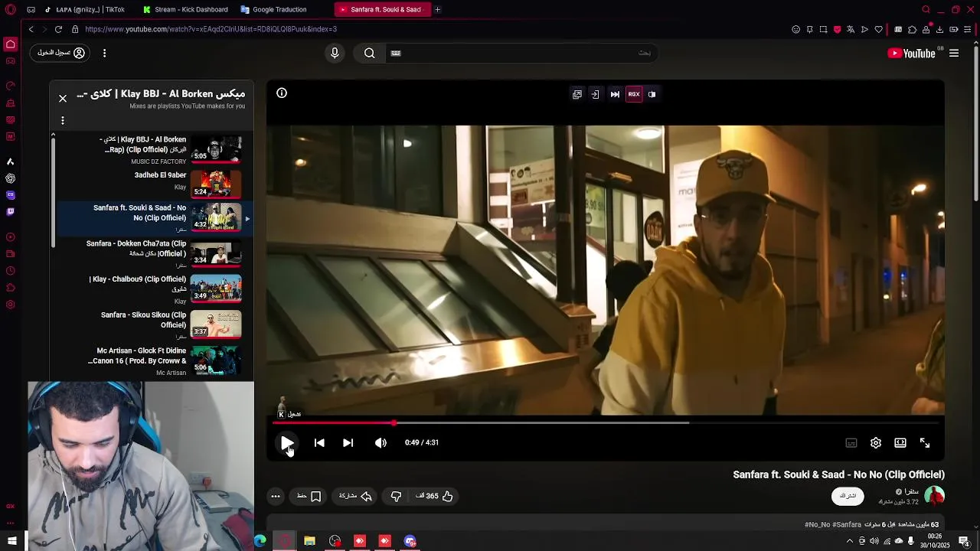Open Twitch in Opera sidebar
Screen dimensions: 980x551
(x=10, y=211)
